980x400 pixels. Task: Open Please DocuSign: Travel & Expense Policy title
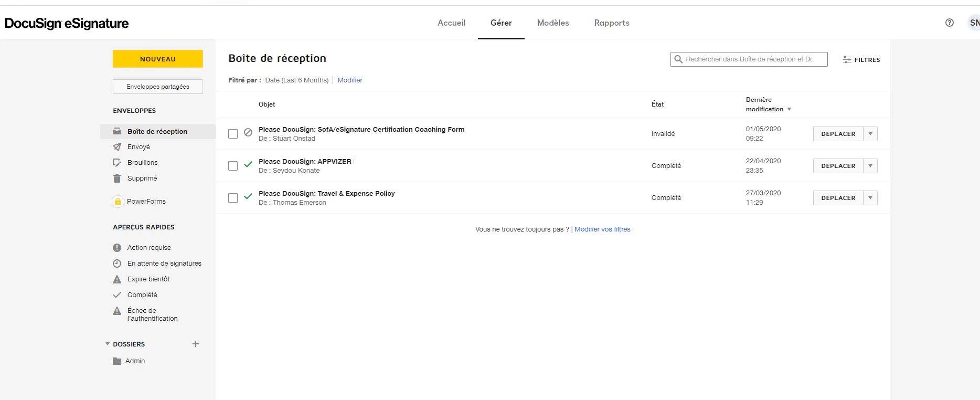(x=326, y=194)
